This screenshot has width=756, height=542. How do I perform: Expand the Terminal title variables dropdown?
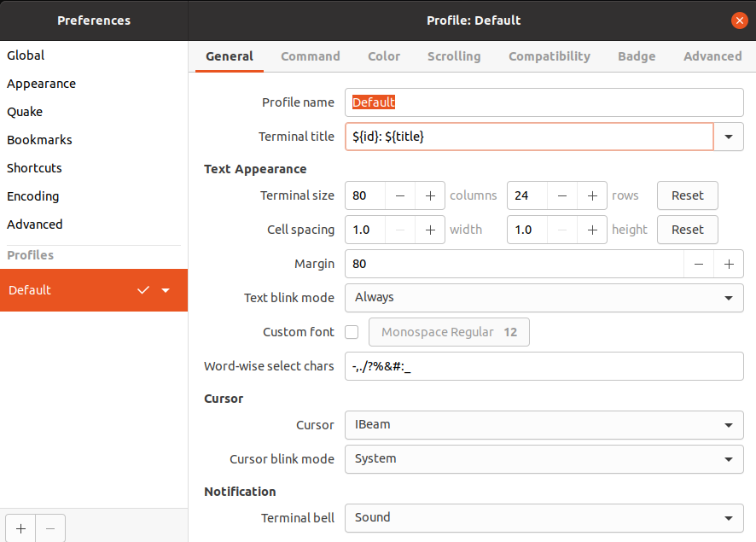click(729, 137)
